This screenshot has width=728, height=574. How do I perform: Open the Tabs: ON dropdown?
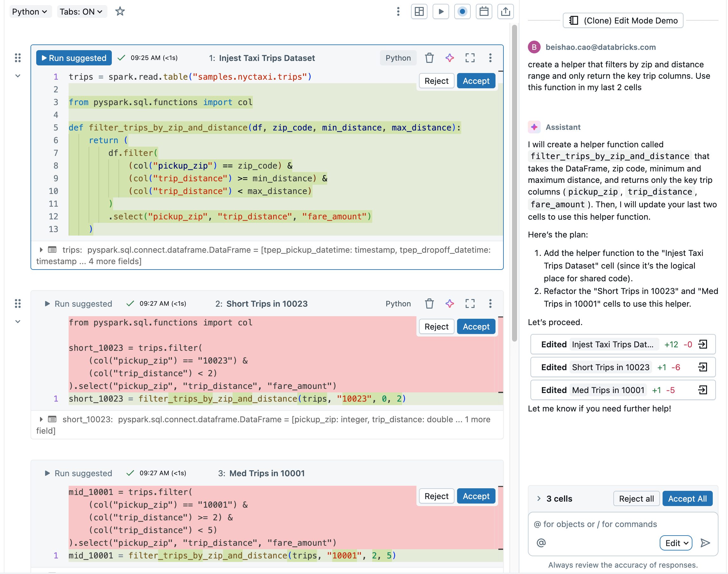click(81, 12)
